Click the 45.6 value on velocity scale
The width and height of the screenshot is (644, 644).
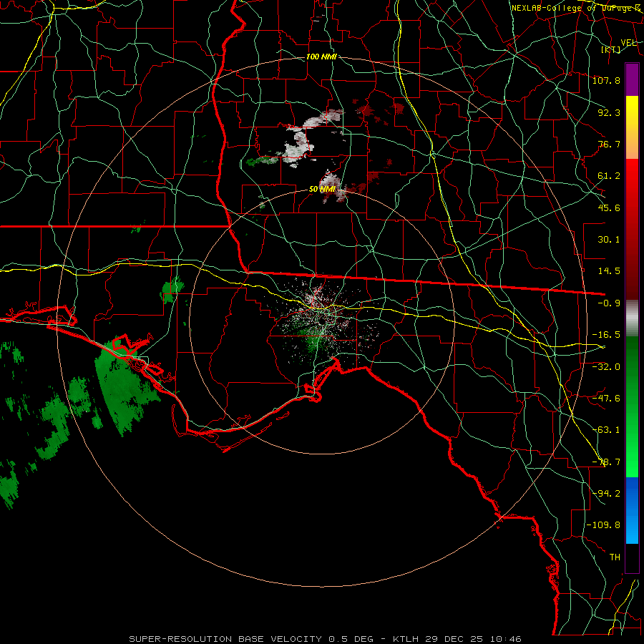609,208
